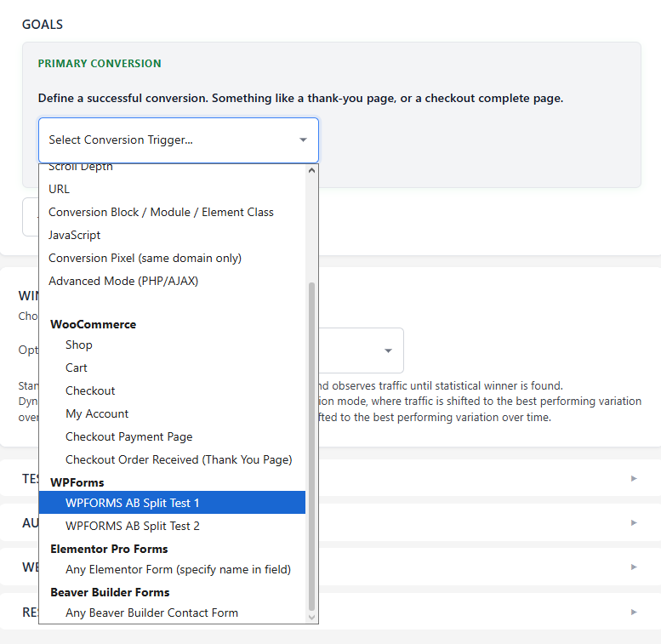Pick the JavaScript conversion option
The image size is (661, 644).
(x=172, y=235)
